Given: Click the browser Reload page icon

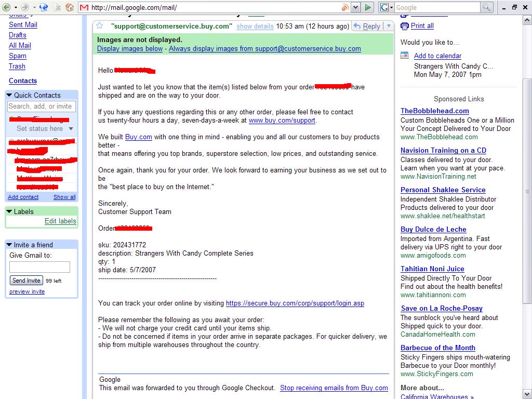Looking at the screenshot, I should pos(44,7).
